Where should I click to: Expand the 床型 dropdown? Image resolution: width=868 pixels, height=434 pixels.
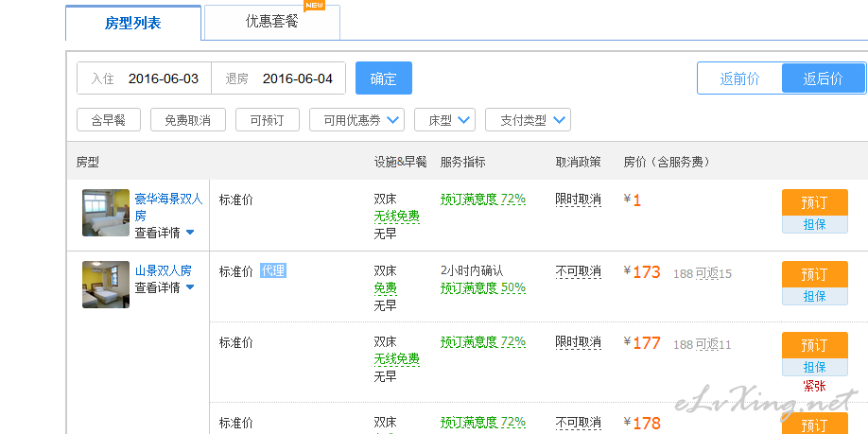coord(444,119)
